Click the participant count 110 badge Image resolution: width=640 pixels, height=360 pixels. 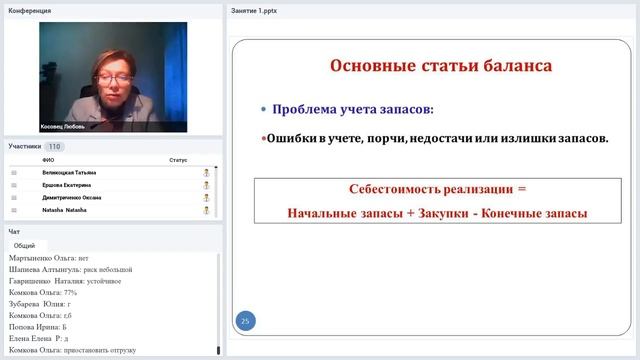54,147
